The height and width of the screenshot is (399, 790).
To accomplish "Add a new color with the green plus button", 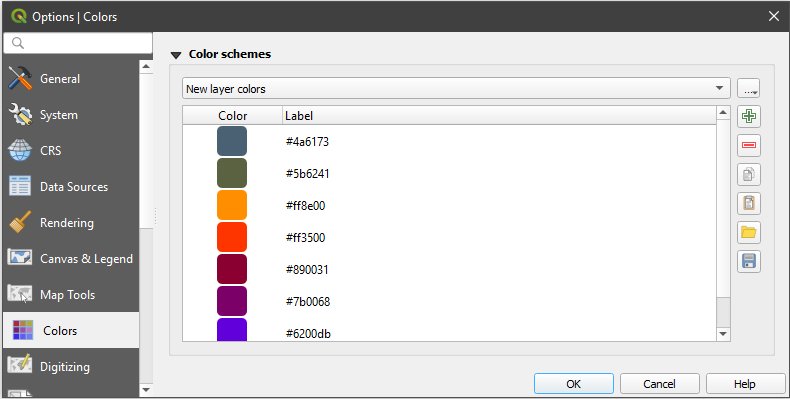I will coord(749,116).
